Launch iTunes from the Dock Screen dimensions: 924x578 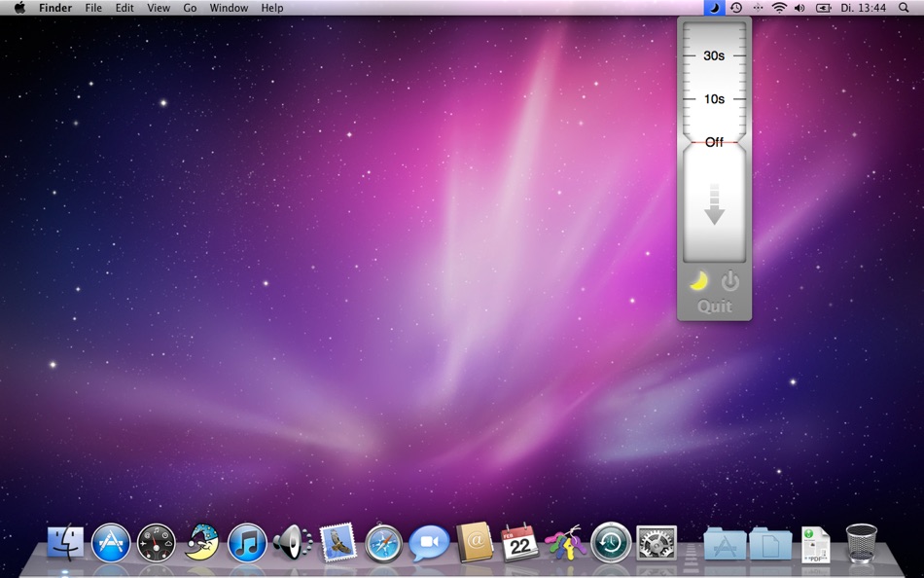(247, 542)
